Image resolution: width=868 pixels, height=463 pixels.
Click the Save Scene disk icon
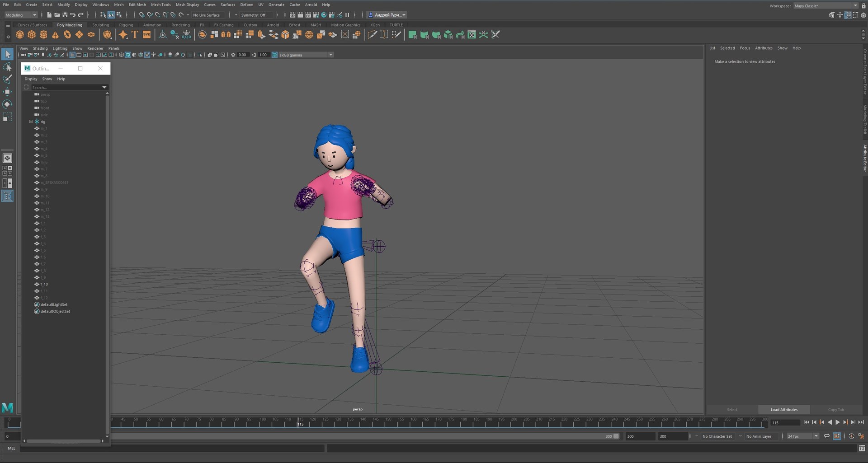tap(65, 15)
